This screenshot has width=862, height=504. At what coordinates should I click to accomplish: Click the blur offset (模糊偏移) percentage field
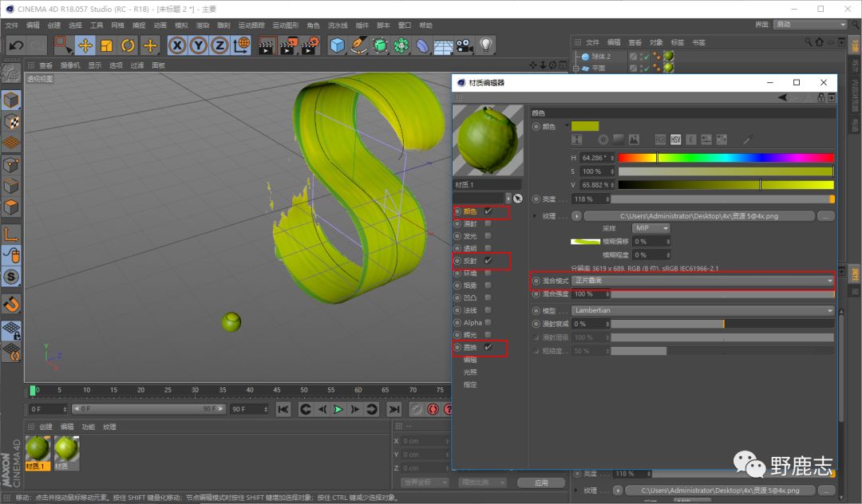tap(651, 242)
